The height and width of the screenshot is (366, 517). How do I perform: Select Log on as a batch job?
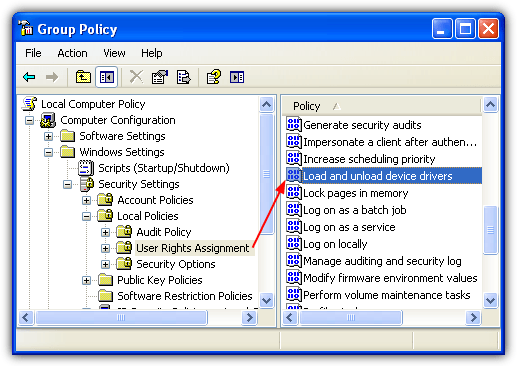[355, 210]
